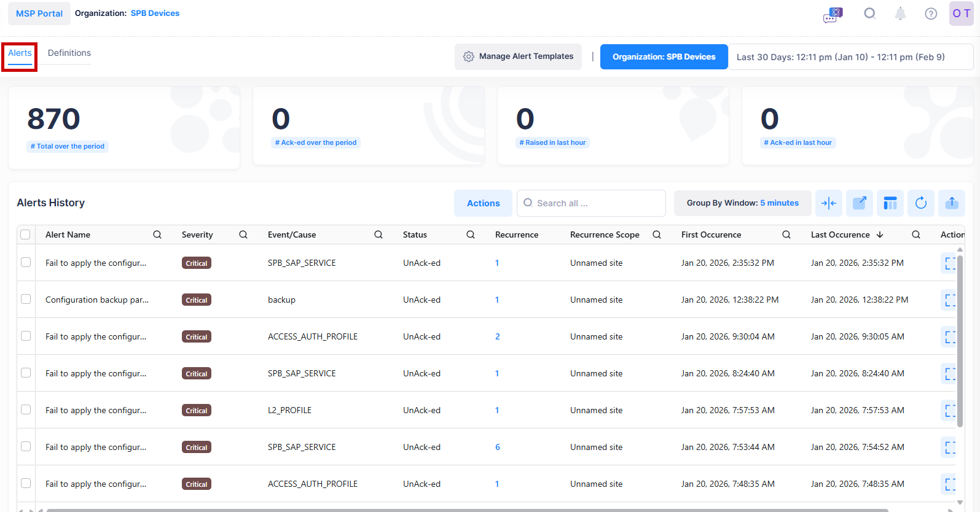Viewport: 980px width, 512px height.
Task: Click the Manage Alert Templates button
Action: (x=518, y=56)
